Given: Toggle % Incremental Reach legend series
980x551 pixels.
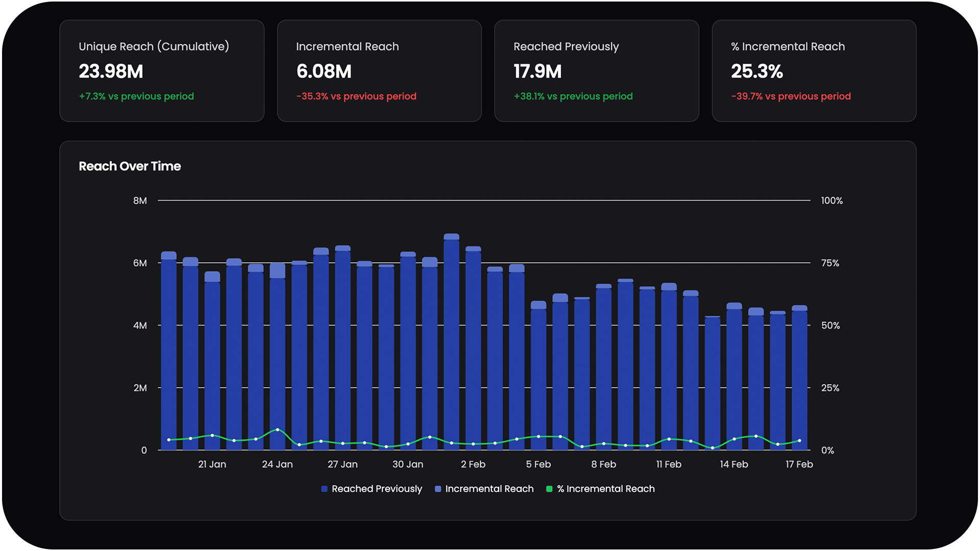Looking at the screenshot, I should [x=605, y=489].
